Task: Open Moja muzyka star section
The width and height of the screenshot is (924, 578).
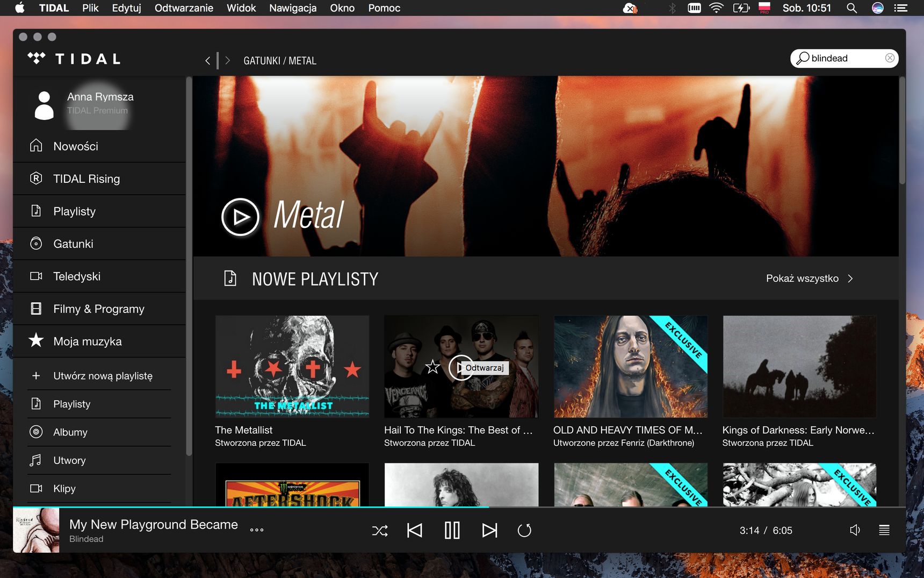Action: tap(99, 341)
